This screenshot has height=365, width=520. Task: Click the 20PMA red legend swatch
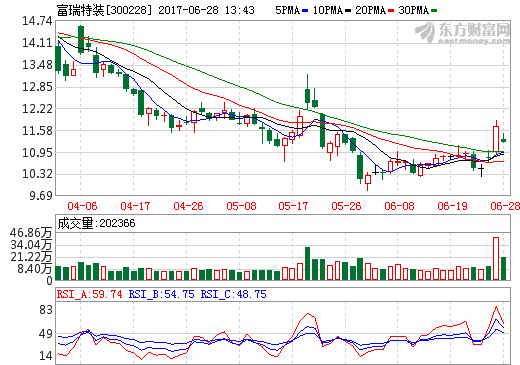391,11
